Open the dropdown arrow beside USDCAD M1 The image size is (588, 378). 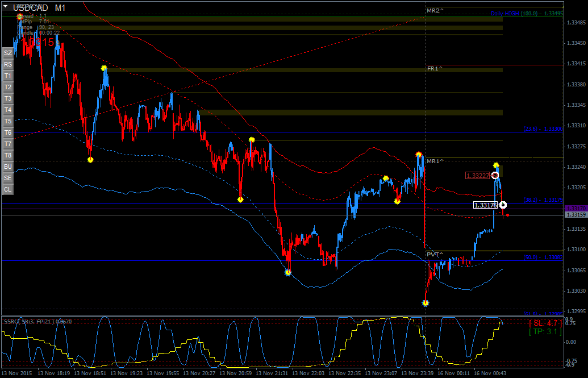click(x=6, y=7)
